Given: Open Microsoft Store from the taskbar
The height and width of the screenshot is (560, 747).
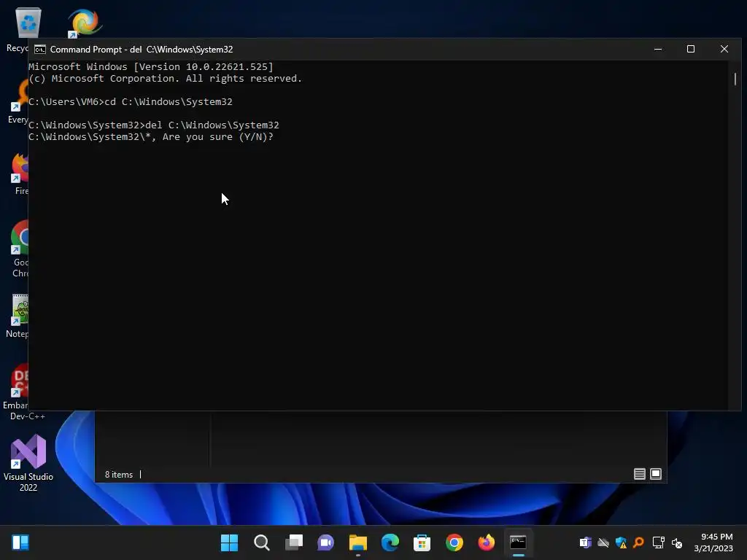Looking at the screenshot, I should tap(422, 542).
